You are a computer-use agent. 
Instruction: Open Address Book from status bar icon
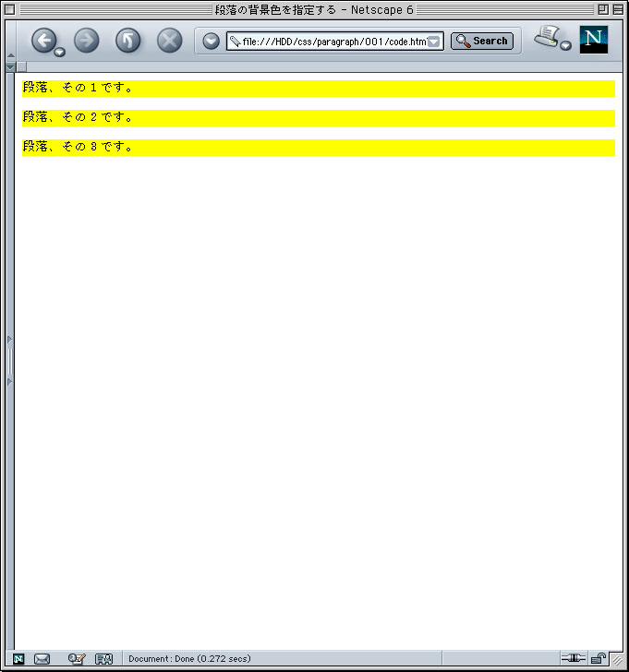(x=103, y=659)
